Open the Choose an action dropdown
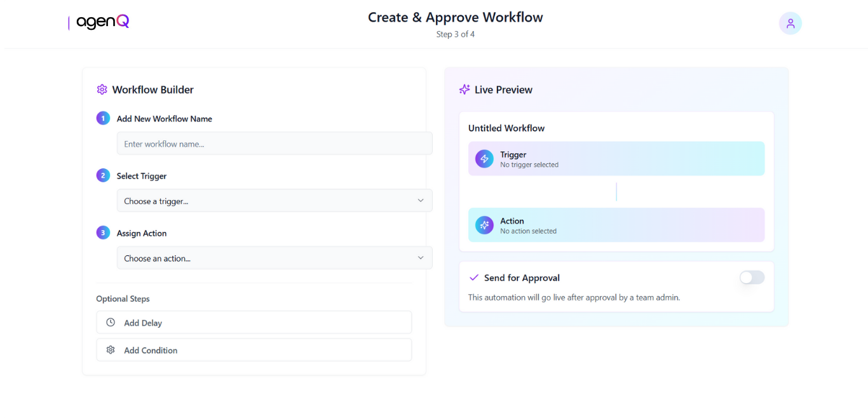Screen dimensions: 868x418 [x=274, y=258]
